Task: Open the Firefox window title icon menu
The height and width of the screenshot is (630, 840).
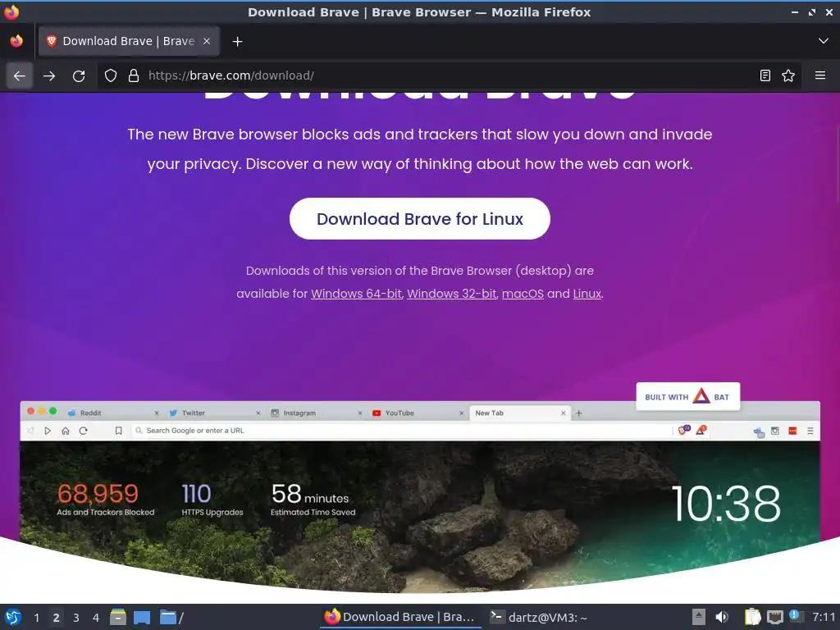Action: click(x=11, y=11)
